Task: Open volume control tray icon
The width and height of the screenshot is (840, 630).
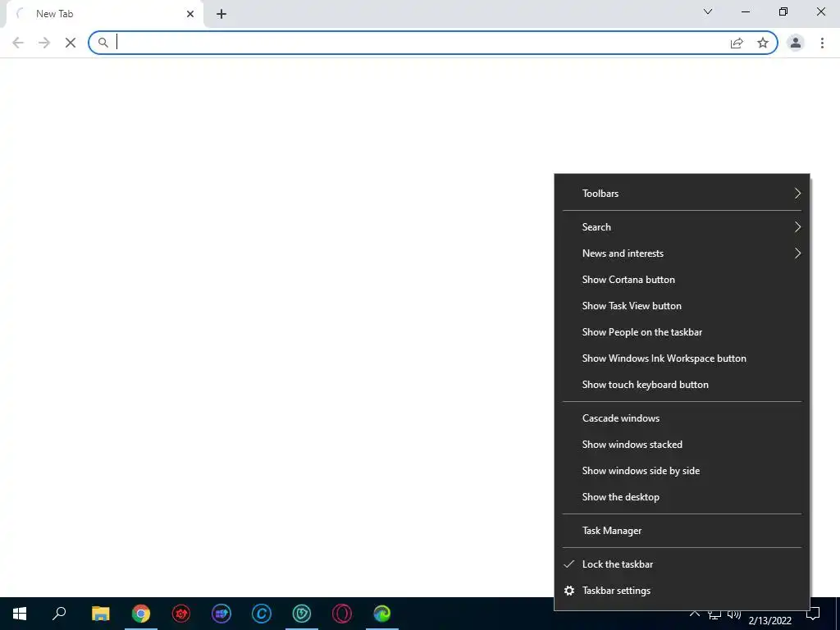Action: [x=734, y=615]
